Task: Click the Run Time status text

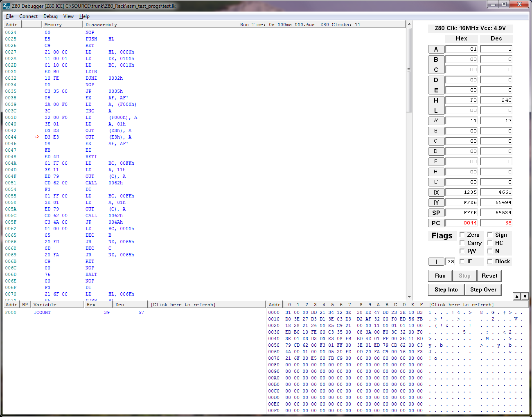Action: pyautogui.click(x=277, y=25)
